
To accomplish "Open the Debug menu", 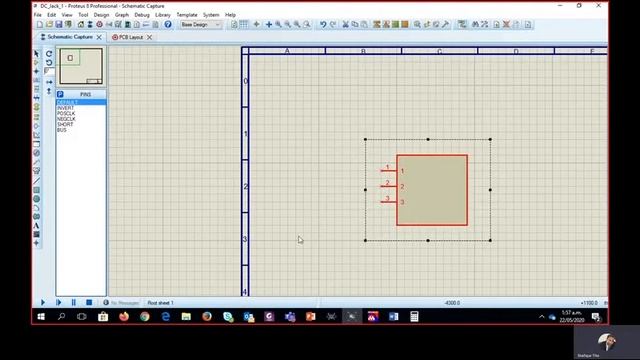I will pos(142,15).
